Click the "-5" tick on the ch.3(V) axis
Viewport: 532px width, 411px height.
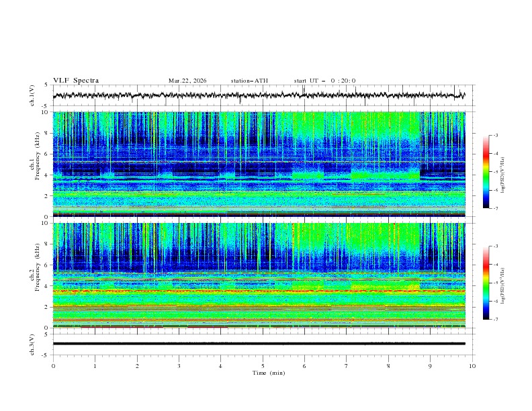pos(46,355)
